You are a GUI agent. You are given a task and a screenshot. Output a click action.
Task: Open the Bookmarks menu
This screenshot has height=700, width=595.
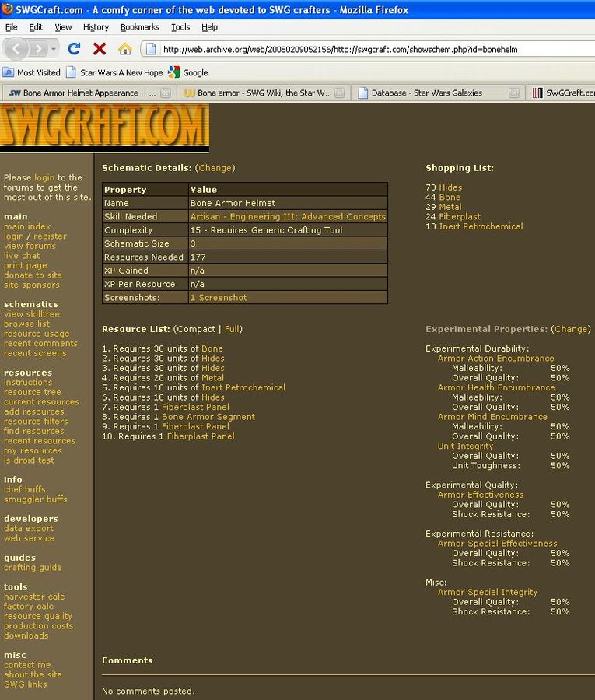139,26
